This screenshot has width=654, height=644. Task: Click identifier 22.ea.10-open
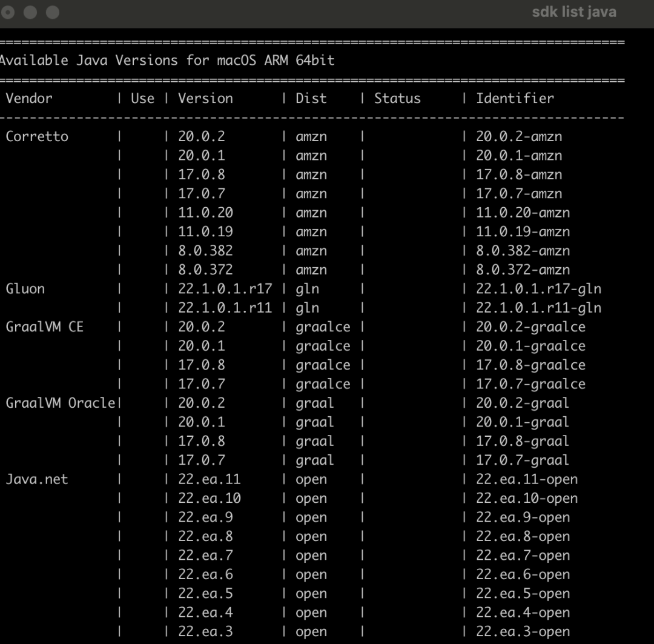click(x=527, y=499)
